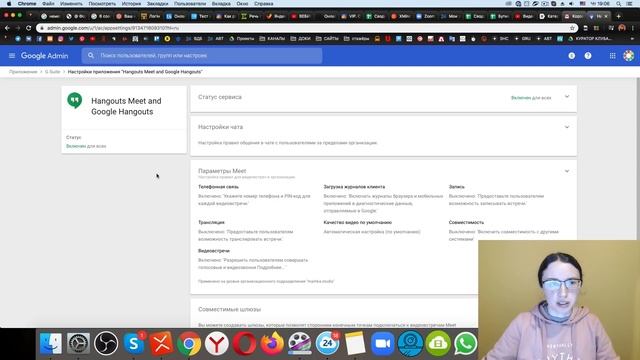Open the Видеовстречи Meet setting

(x=213, y=251)
